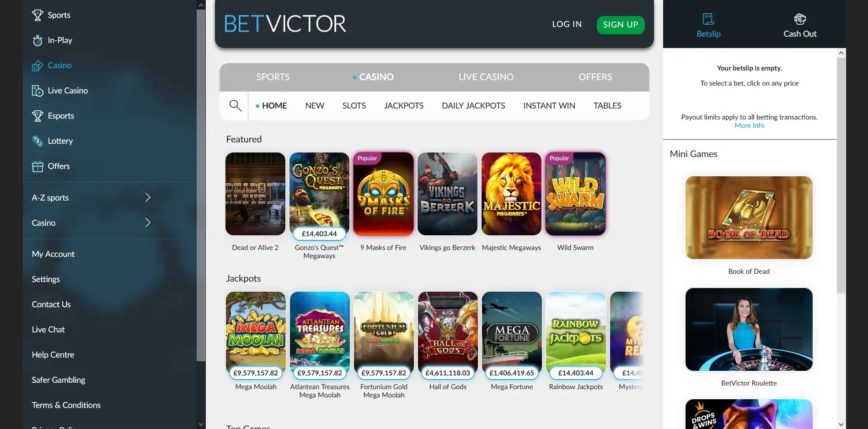Follow the More Info payout link
The image size is (868, 429).
click(x=749, y=125)
